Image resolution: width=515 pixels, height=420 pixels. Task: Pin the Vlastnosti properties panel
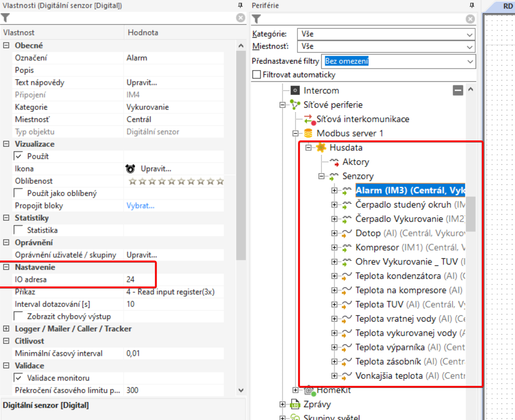pyautogui.click(x=240, y=5)
